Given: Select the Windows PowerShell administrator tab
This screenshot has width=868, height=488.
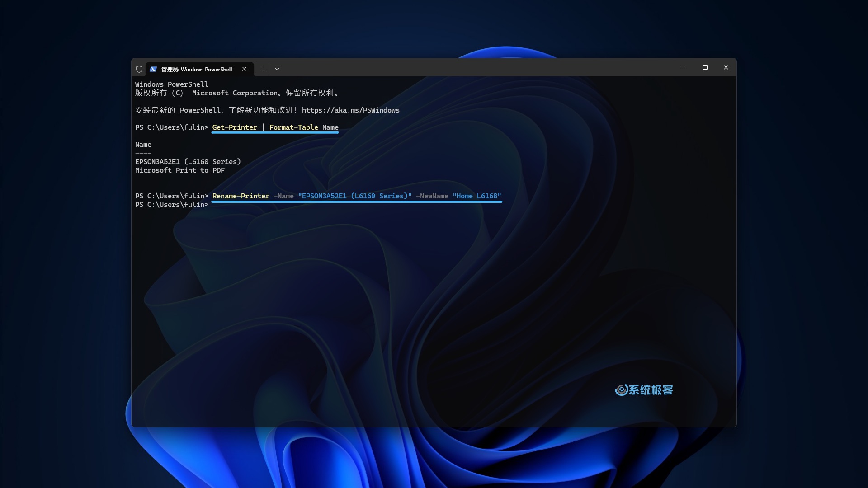Looking at the screenshot, I should click(x=199, y=69).
